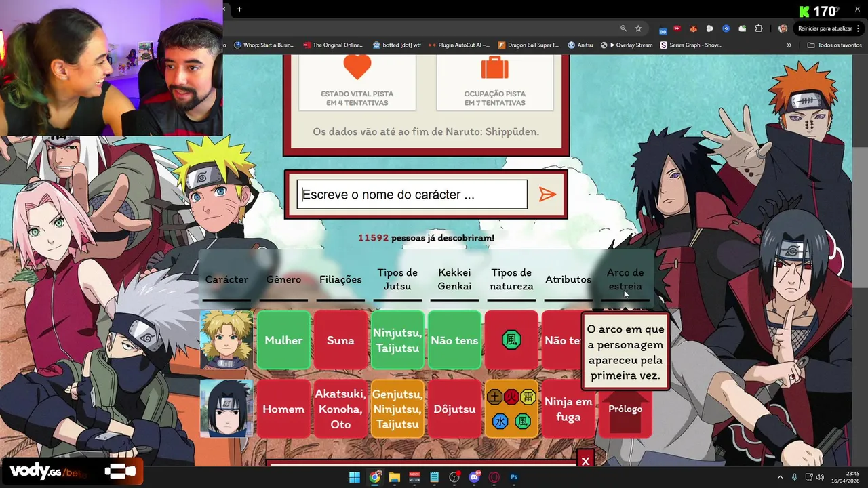
Task: Open OBS Studio from the taskbar
Action: coord(454,477)
